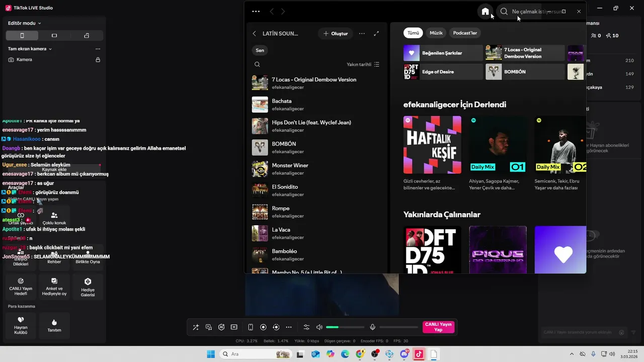Open the Çoklu konuk option

(x=54, y=218)
